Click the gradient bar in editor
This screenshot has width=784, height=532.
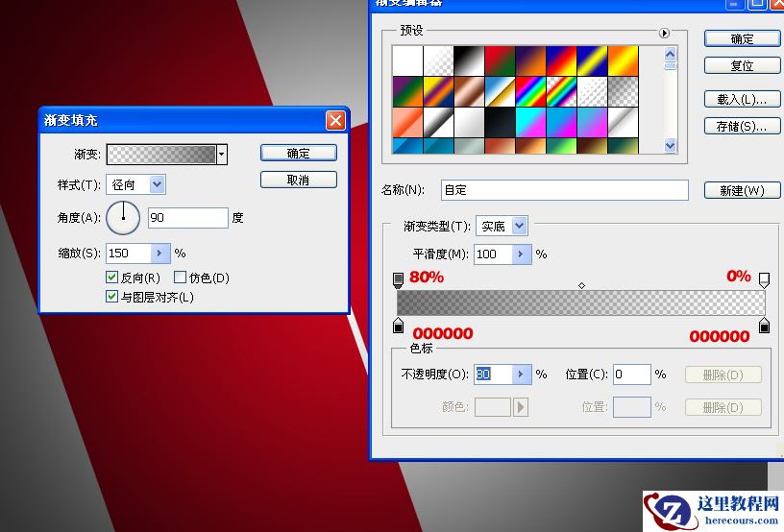tap(581, 302)
